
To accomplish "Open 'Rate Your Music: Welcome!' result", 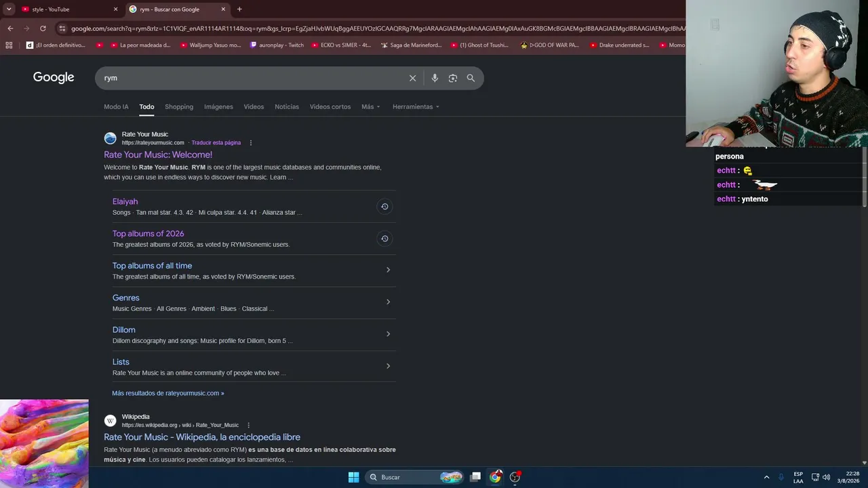I will (158, 155).
